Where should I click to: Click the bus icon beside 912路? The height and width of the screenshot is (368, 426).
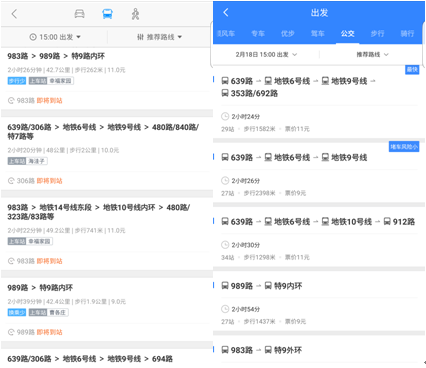387,222
